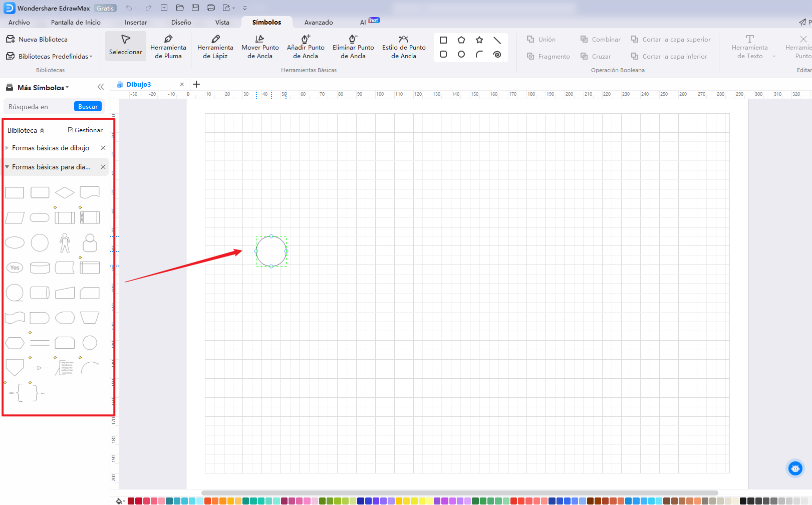This screenshot has height=505, width=812.
Task: Select the Seleccionar arrow tool
Action: (125, 46)
